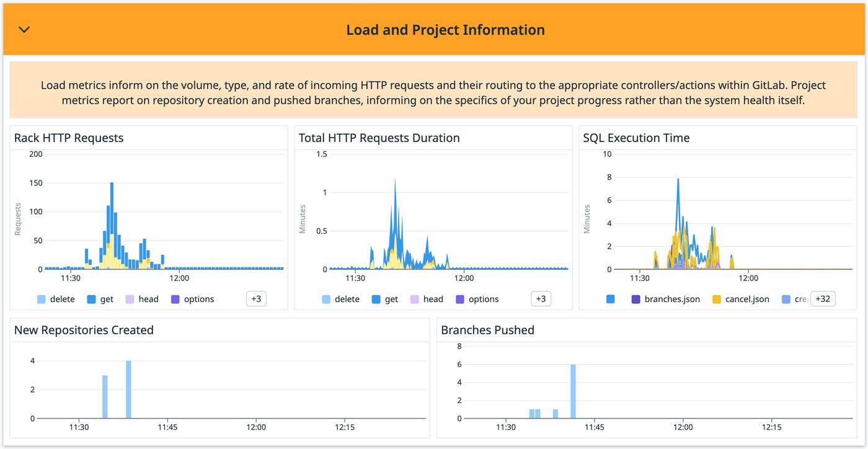Click the delete legend swatch in Rack HTTP Requests
This screenshot has height=449, width=868.
coord(42,299)
